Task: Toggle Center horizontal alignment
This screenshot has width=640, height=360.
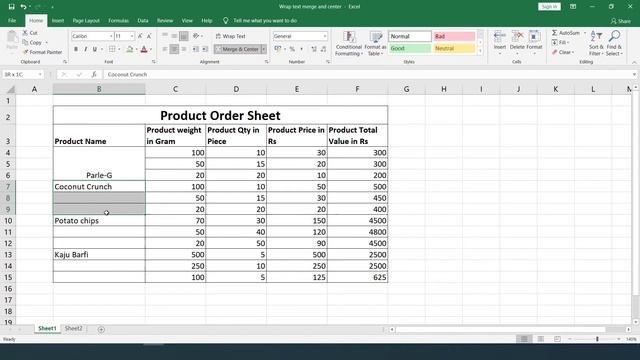Action: [x=174, y=49]
